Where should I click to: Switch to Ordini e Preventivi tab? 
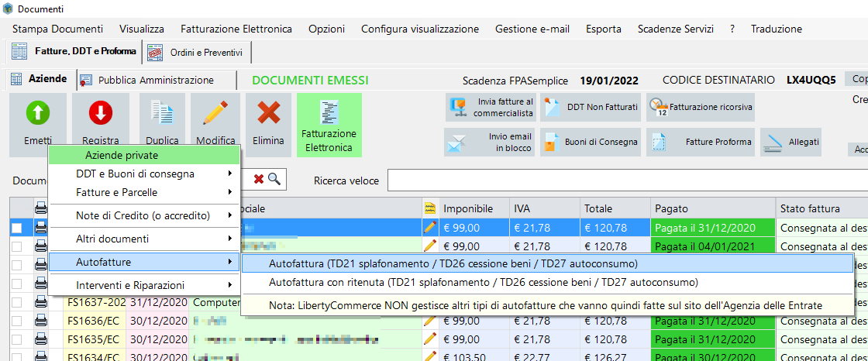tap(198, 53)
